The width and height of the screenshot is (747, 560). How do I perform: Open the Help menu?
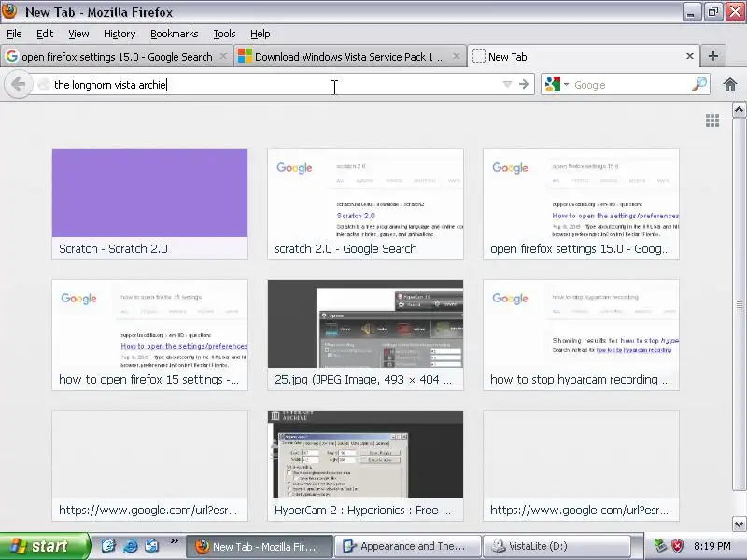click(261, 34)
